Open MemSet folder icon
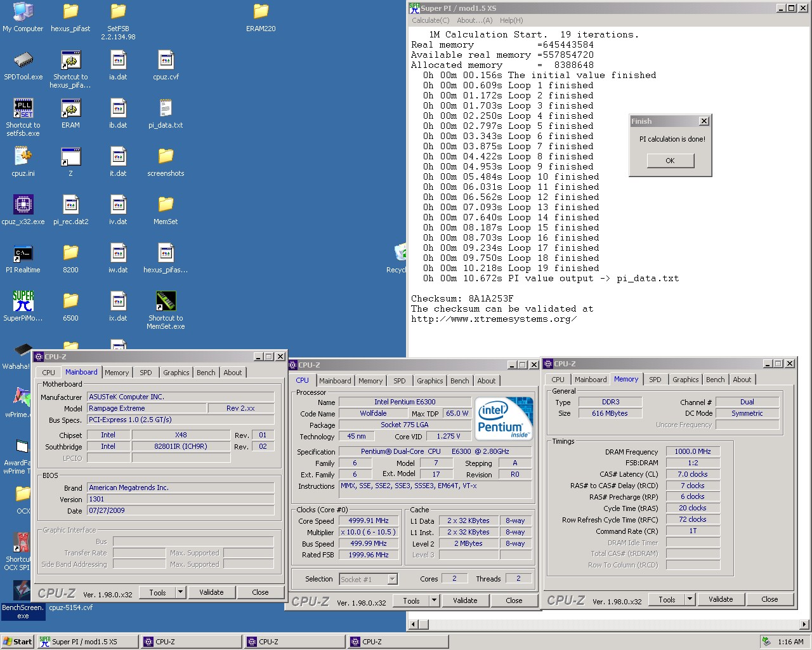 (166, 211)
